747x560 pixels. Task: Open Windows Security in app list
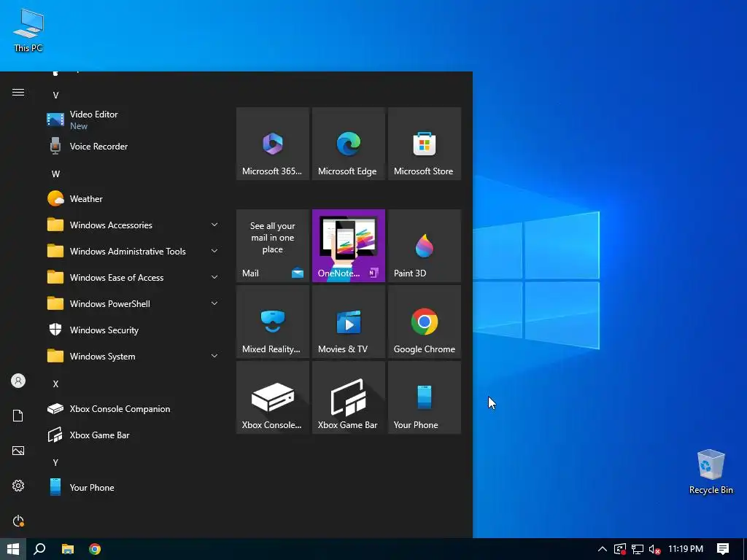133,330
